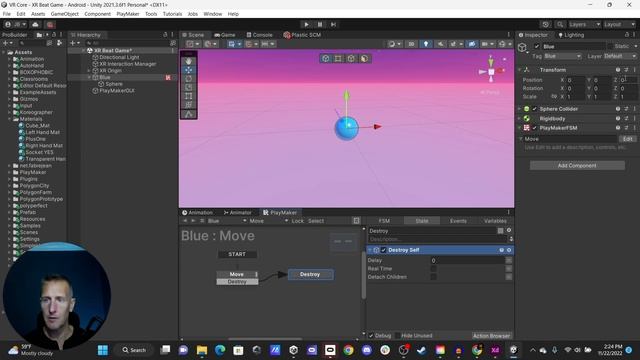
Task: Select the Move state node
Action: point(237,274)
